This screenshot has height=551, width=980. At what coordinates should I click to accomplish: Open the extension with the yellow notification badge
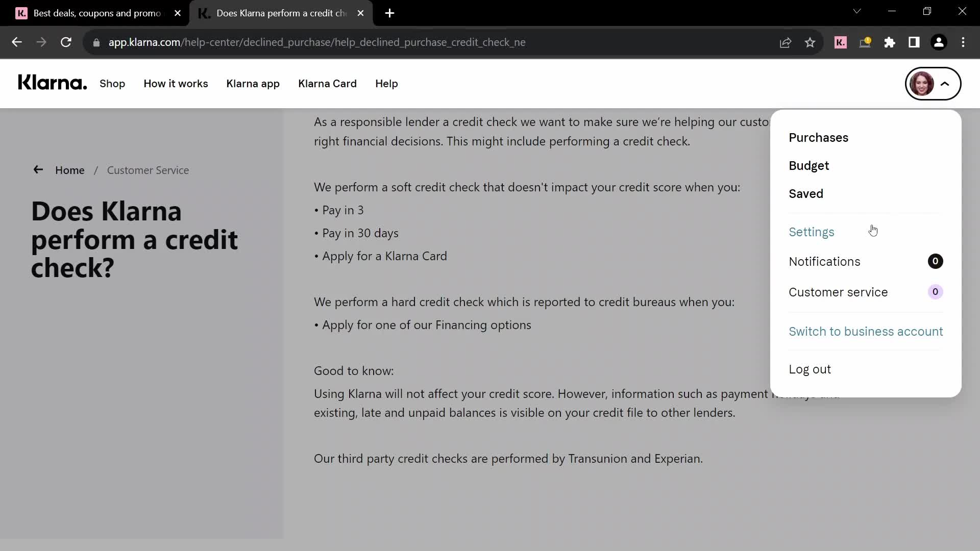click(x=865, y=42)
